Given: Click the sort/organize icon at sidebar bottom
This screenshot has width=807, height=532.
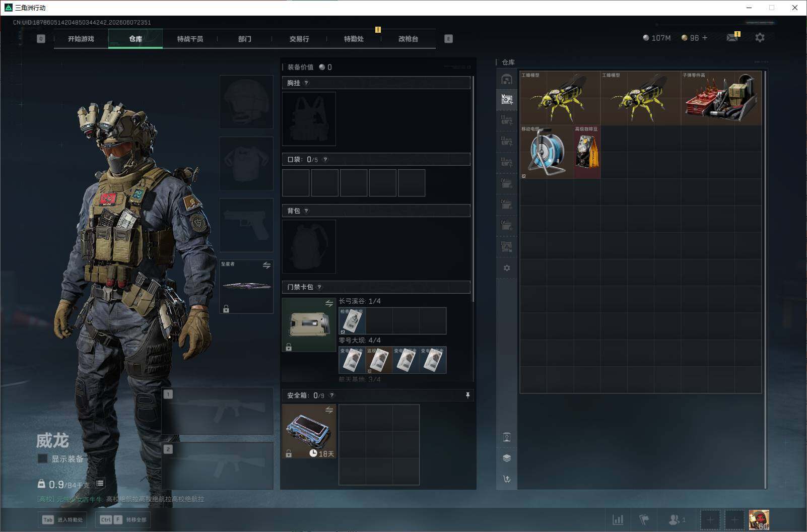Looking at the screenshot, I should pyautogui.click(x=507, y=479).
